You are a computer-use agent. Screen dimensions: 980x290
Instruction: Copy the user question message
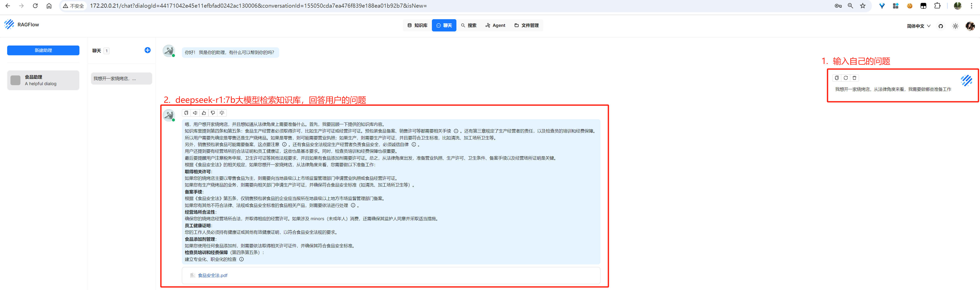(x=836, y=78)
